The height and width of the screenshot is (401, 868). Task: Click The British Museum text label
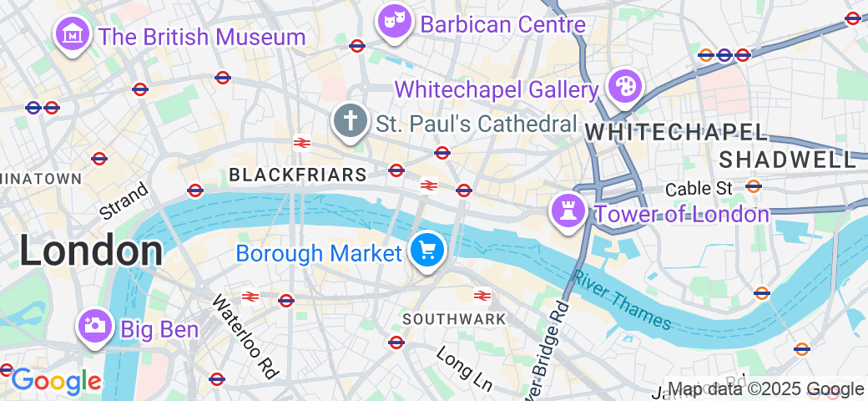click(x=202, y=37)
